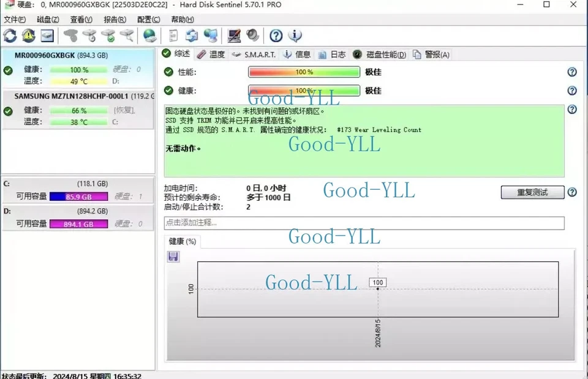Switch to the 警报(A) tab
This screenshot has height=379, width=588.
(x=431, y=54)
